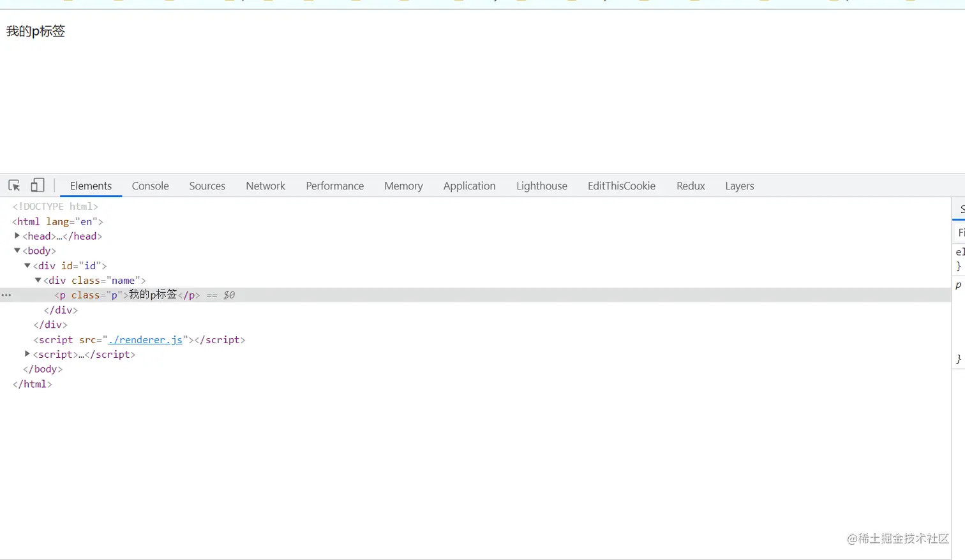This screenshot has width=965, height=560.
Task: Select the closing </html> tag line
Action: pos(32,384)
